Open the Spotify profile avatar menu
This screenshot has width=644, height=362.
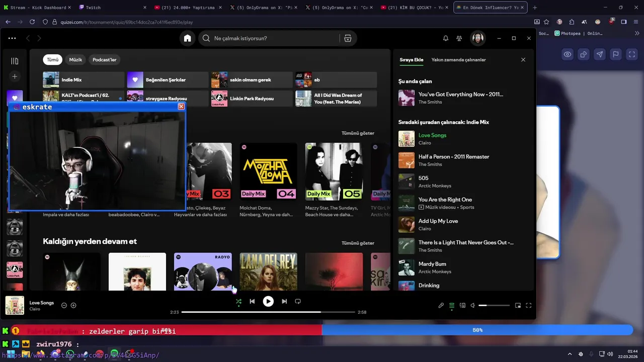[477, 38]
